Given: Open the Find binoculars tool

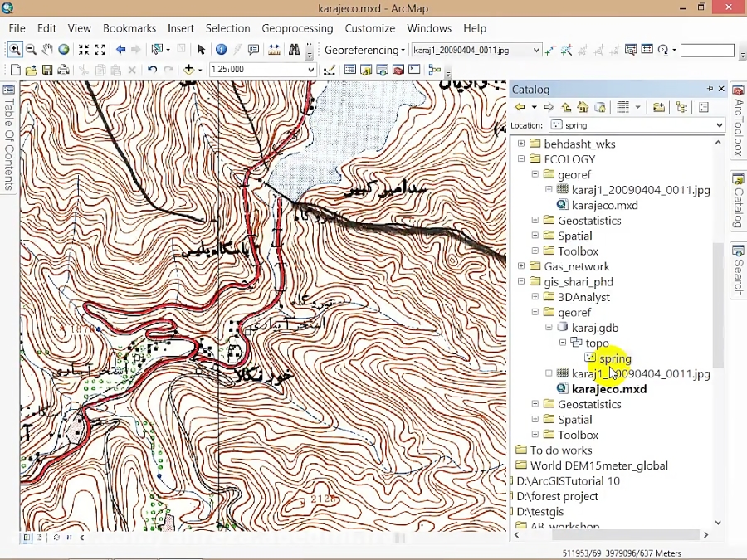Looking at the screenshot, I should pos(294,50).
